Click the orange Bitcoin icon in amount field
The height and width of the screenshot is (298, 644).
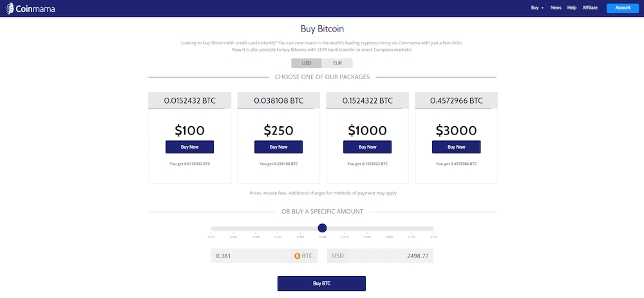tap(298, 256)
